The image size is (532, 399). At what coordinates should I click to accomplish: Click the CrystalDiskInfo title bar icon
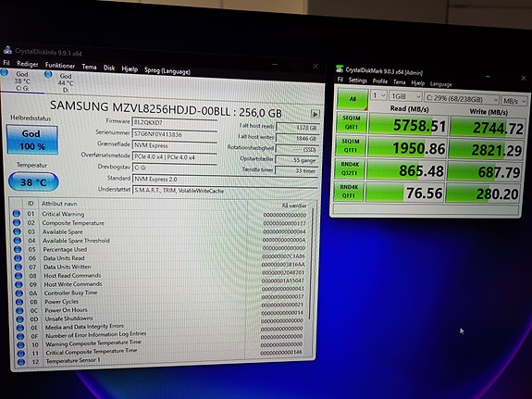click(7, 50)
